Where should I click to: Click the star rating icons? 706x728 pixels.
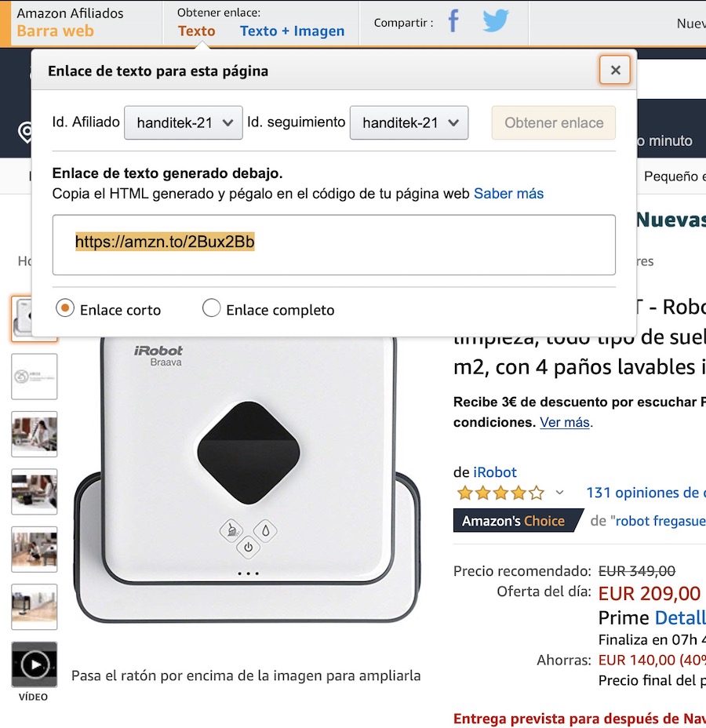pos(500,493)
